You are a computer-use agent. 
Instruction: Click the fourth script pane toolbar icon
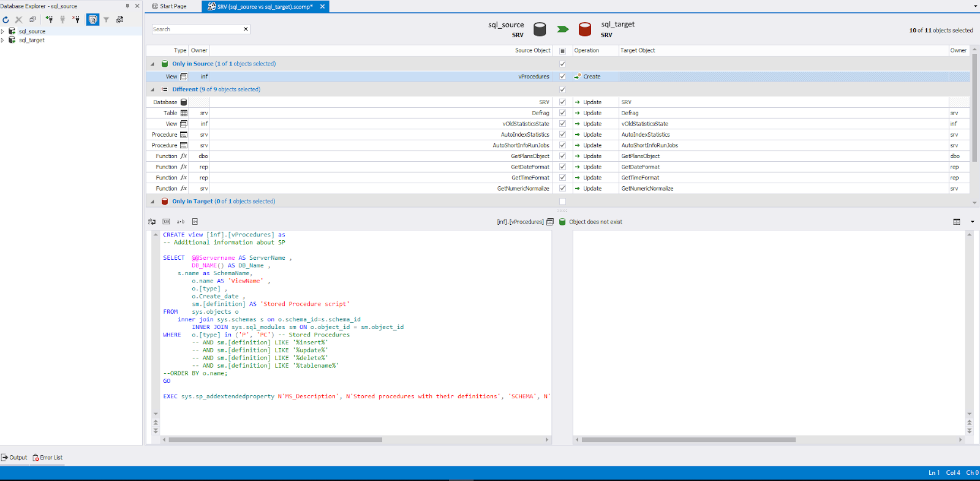(195, 222)
